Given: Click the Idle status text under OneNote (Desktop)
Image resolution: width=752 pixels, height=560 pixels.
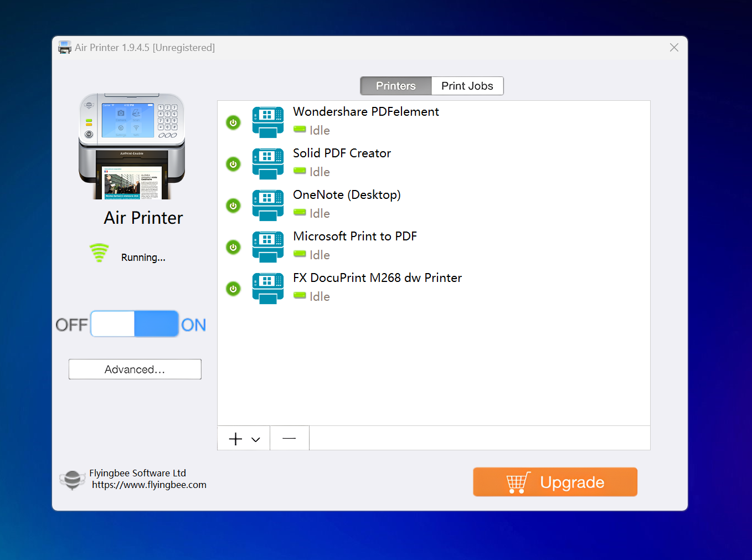Looking at the screenshot, I should 320,213.
